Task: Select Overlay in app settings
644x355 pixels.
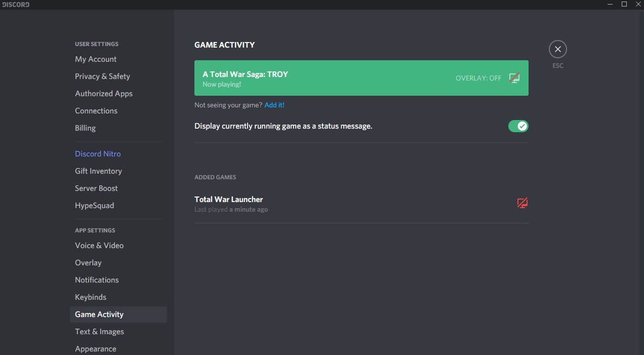Action: (x=88, y=263)
